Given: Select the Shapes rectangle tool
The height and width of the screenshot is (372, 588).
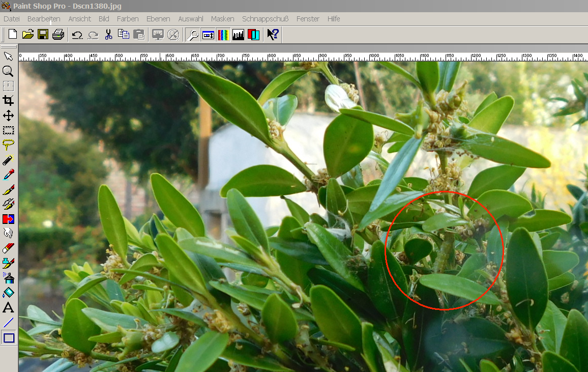Looking at the screenshot, I should coord(8,337).
